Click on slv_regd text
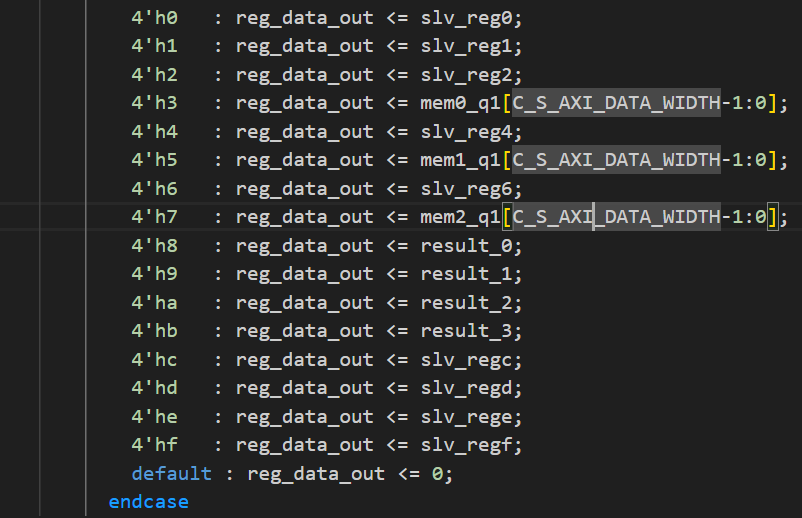The height and width of the screenshot is (518, 802). click(x=467, y=388)
